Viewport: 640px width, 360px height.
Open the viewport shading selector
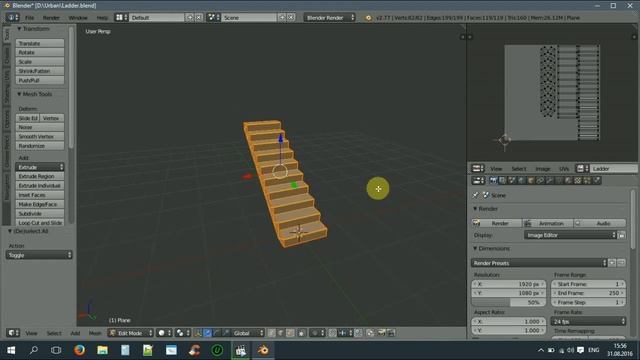[x=164, y=333]
